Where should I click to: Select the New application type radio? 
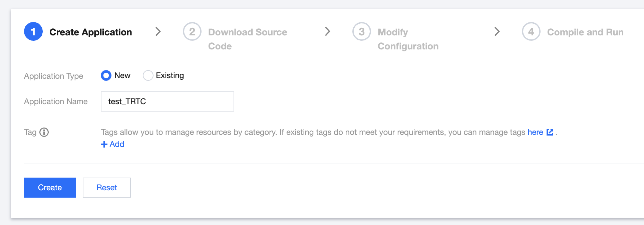[106, 75]
